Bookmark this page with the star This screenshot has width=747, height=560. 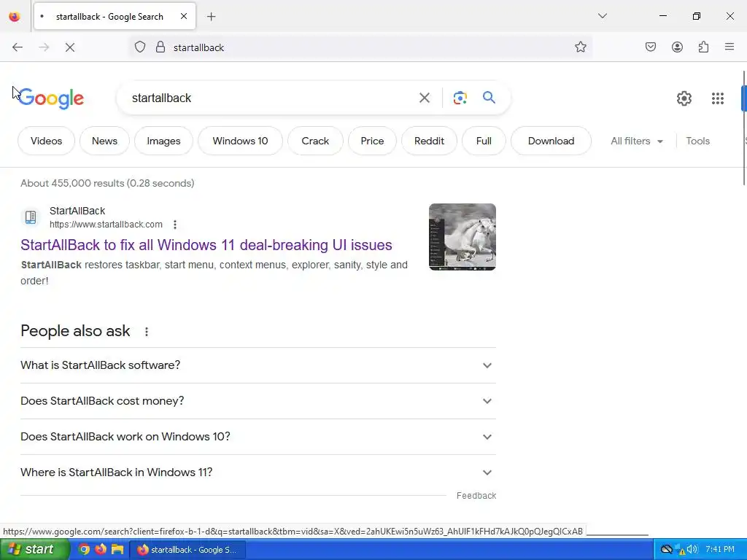coord(580,47)
